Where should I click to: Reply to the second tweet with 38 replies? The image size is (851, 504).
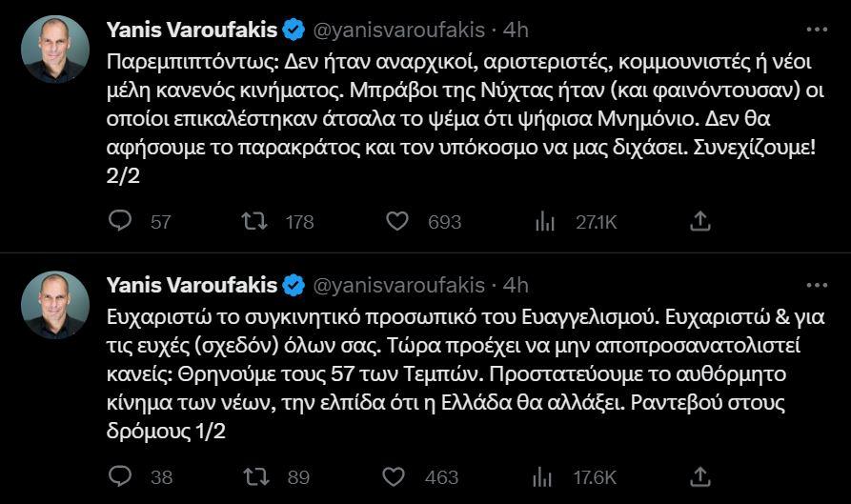(120, 475)
